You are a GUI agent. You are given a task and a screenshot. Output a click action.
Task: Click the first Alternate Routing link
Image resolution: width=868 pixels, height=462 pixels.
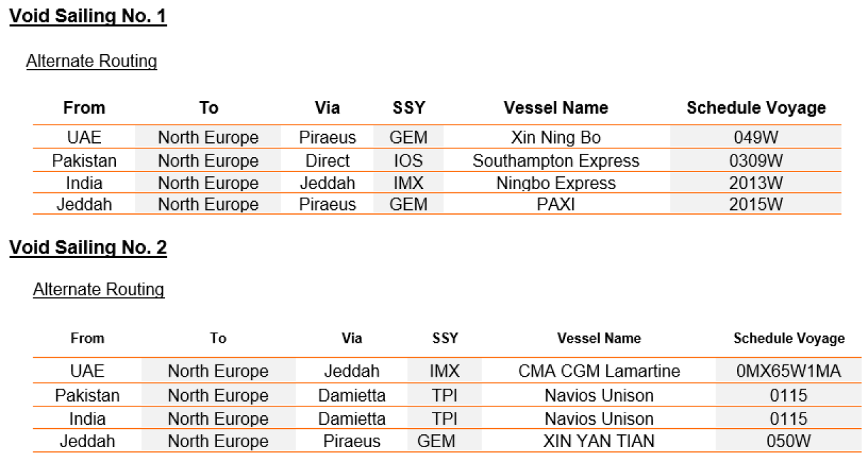[92, 61]
